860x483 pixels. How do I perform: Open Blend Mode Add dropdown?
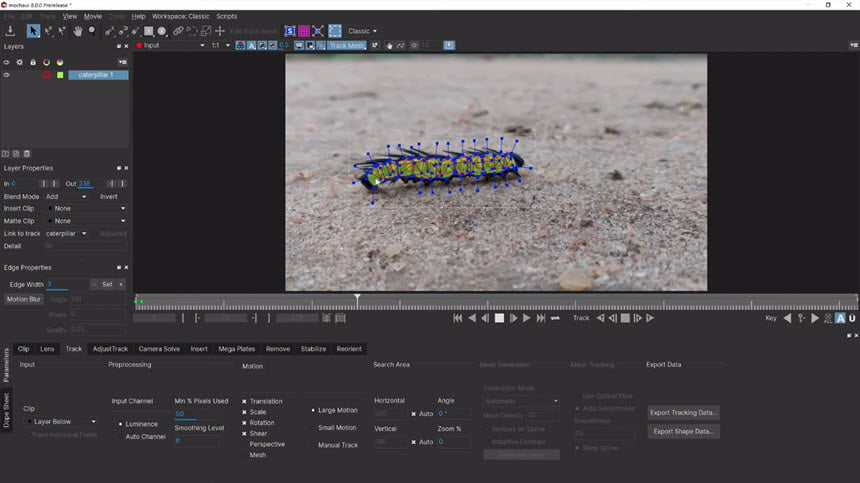(x=66, y=197)
